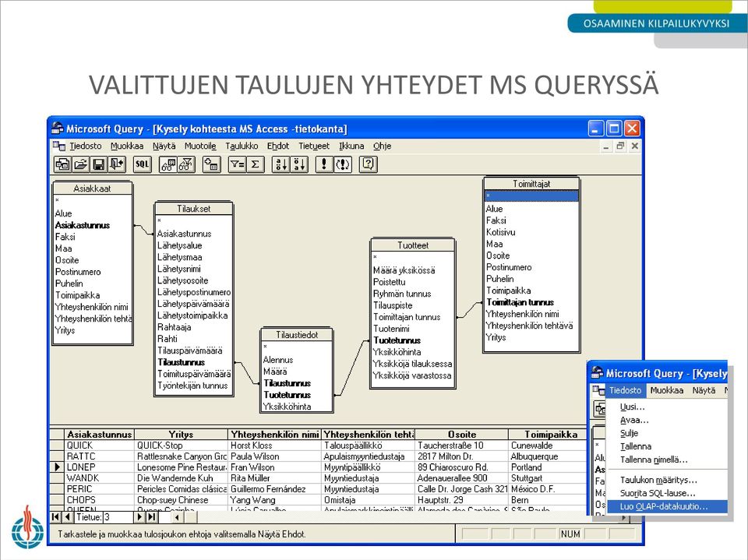Close the inner query document window
Viewport: 748px width, 560px height.
click(635, 146)
